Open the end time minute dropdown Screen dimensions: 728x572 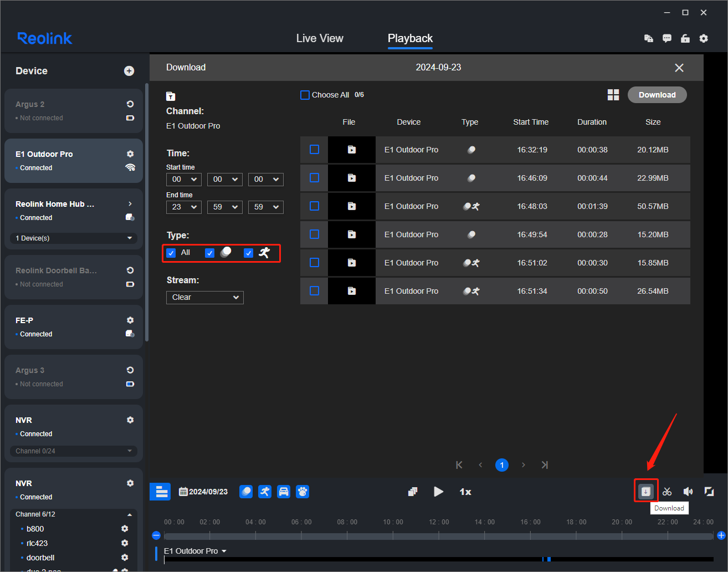tap(225, 207)
